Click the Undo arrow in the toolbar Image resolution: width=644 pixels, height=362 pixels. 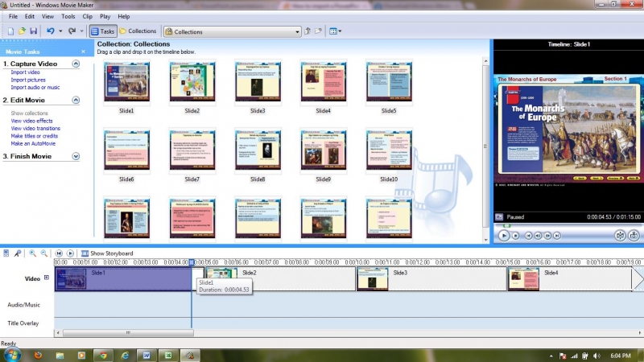click(x=50, y=31)
